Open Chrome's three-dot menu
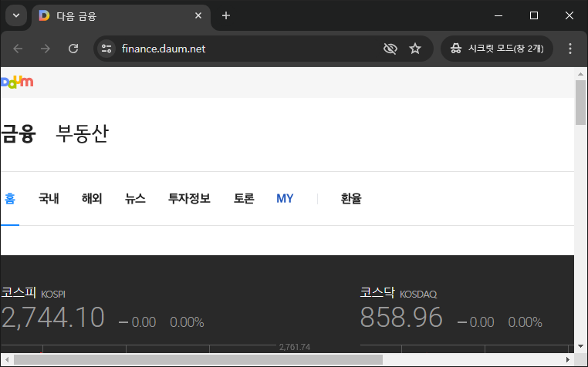 point(570,49)
